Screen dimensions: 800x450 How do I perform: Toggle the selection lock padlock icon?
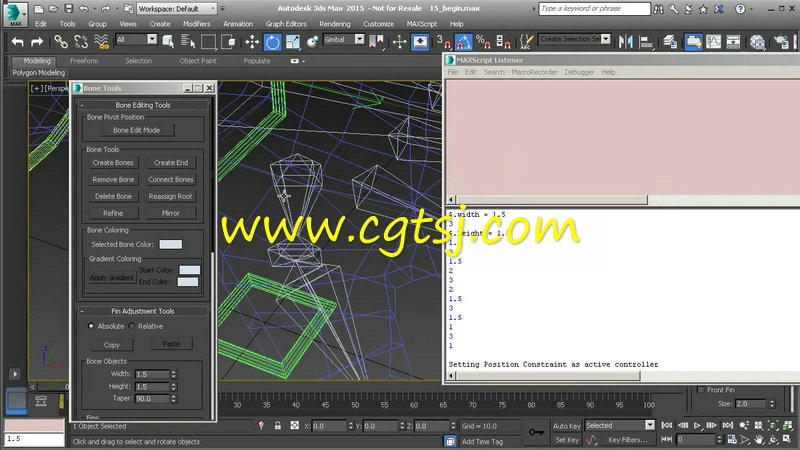tap(278, 426)
